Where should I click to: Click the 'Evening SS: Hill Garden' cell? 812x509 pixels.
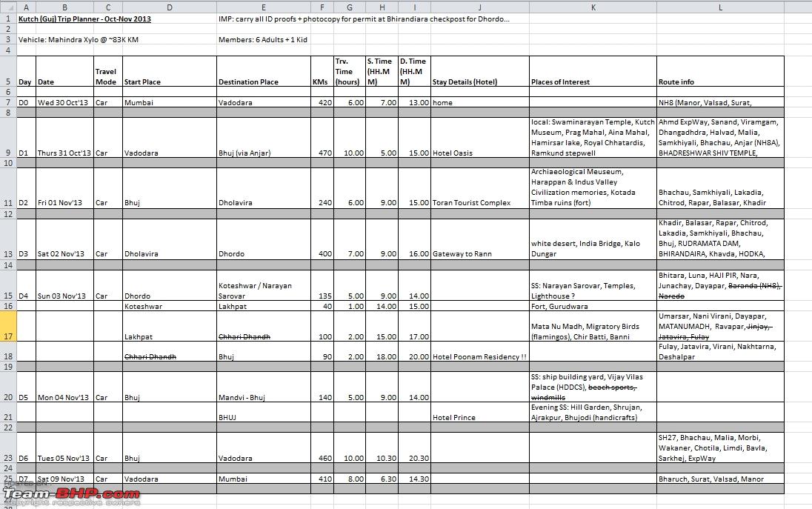[x=593, y=413]
